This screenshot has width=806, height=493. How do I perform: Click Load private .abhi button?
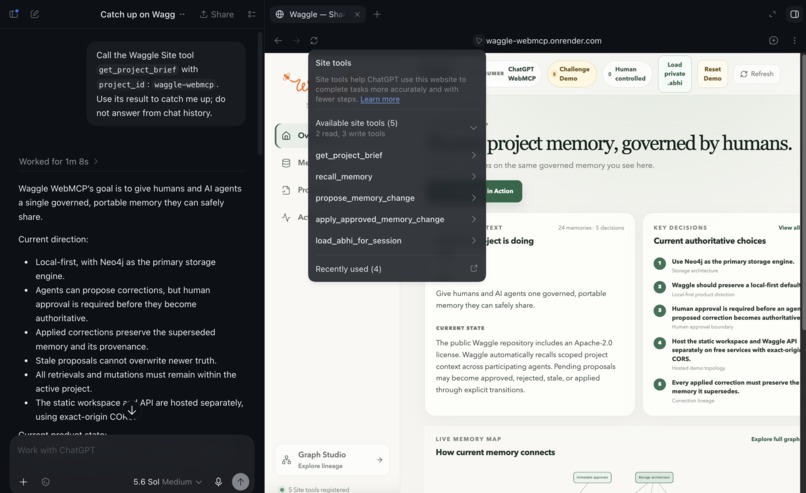click(674, 74)
